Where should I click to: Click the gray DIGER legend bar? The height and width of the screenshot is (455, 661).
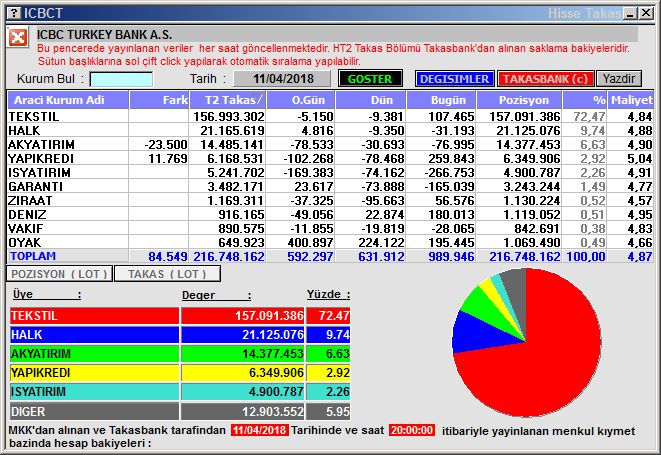click(94, 411)
